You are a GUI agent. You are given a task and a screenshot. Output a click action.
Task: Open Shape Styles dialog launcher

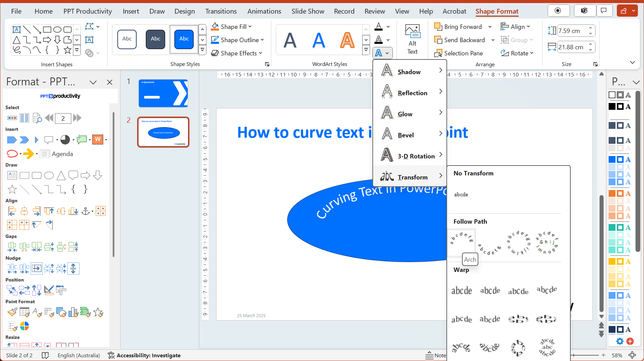[267, 64]
